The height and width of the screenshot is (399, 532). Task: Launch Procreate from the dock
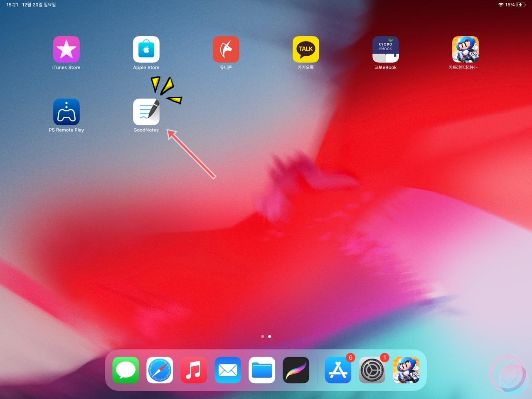click(x=296, y=370)
